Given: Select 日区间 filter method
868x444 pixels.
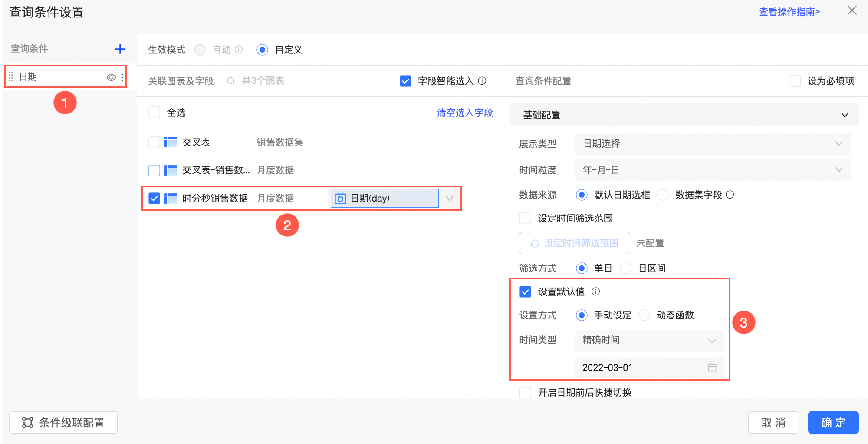Looking at the screenshot, I should pos(625,268).
